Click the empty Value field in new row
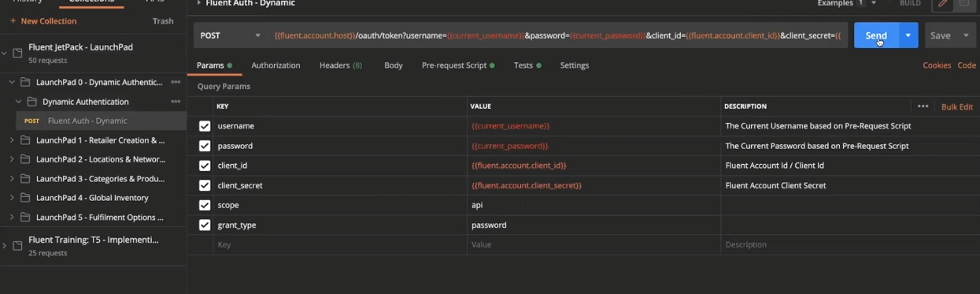The width and height of the screenshot is (980, 294). point(594,244)
